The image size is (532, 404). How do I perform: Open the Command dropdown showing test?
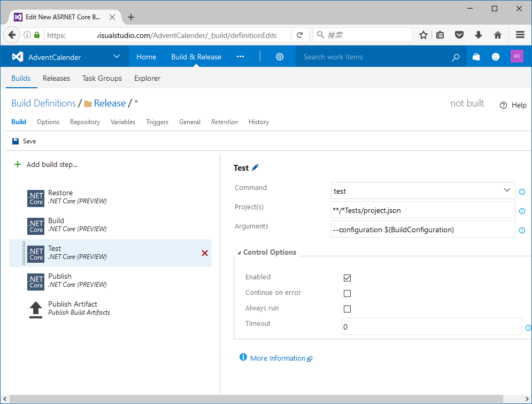click(423, 191)
